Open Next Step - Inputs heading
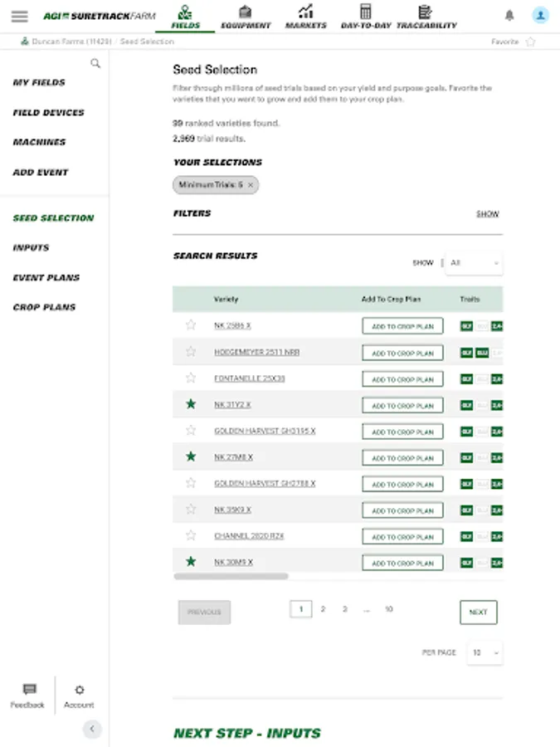Screen dimensions: 560x747 coord(247,733)
